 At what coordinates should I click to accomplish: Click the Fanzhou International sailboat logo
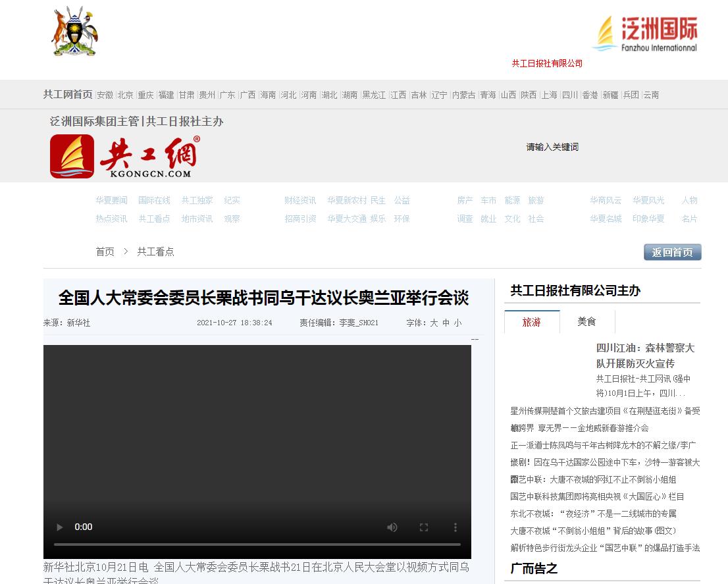[x=646, y=34]
